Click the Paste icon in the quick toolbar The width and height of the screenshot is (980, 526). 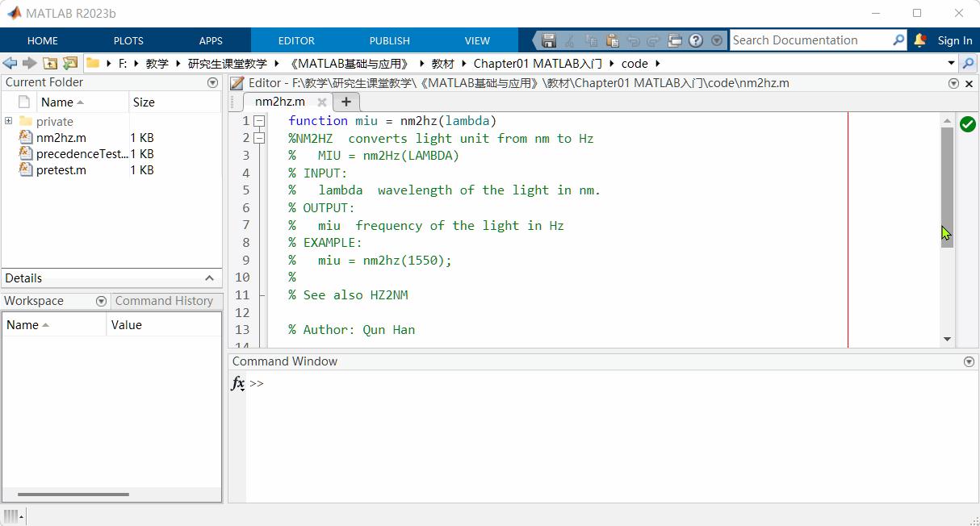coord(612,40)
